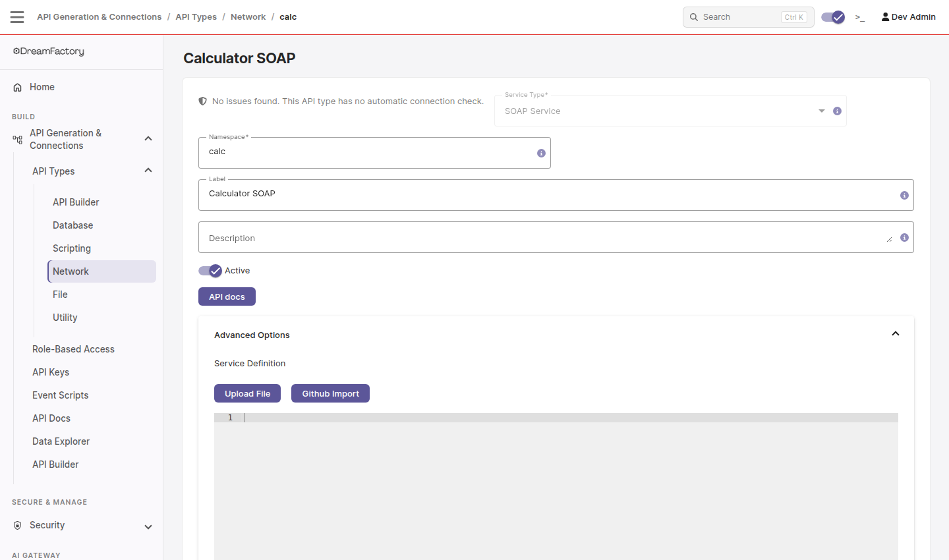Click the search magnifier icon
The image size is (949, 560).
694,17
